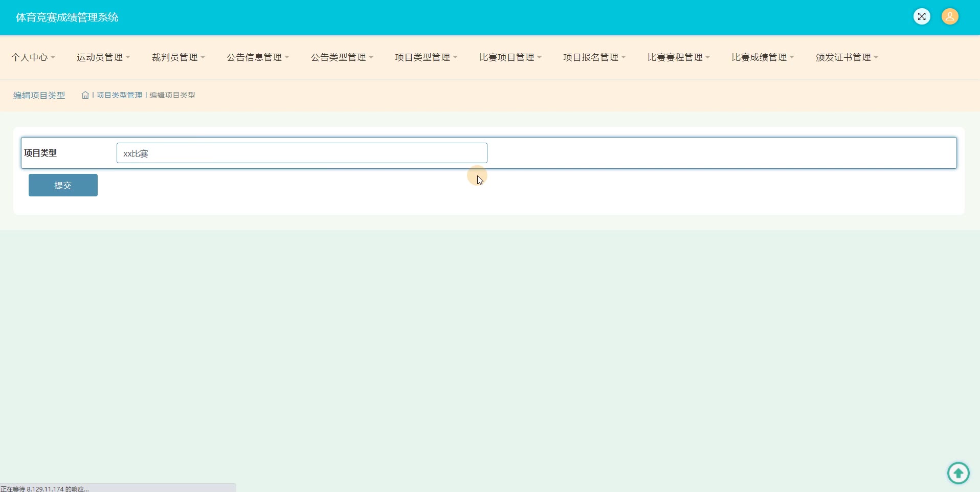
Task: Expand the 比赛项目管理 menu
Action: click(x=510, y=57)
